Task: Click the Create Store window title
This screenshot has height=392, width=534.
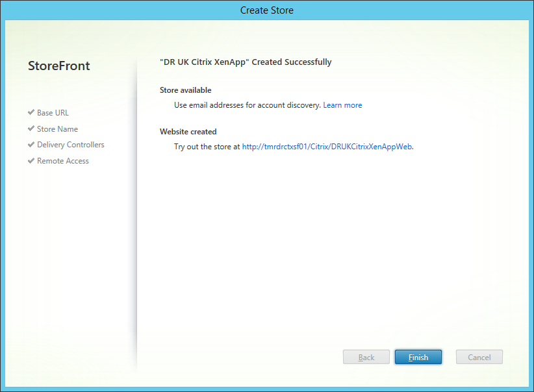Action: [266, 10]
